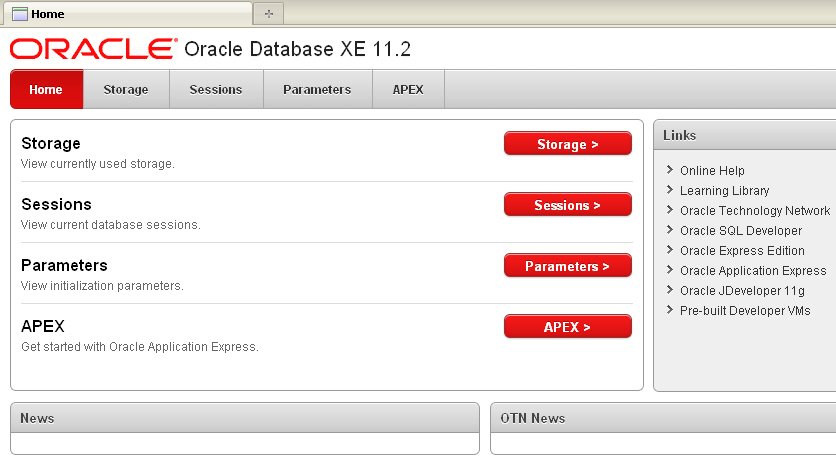Click the Links panel header
Image resolution: width=836 pixels, height=459 pixels.
coord(745,135)
